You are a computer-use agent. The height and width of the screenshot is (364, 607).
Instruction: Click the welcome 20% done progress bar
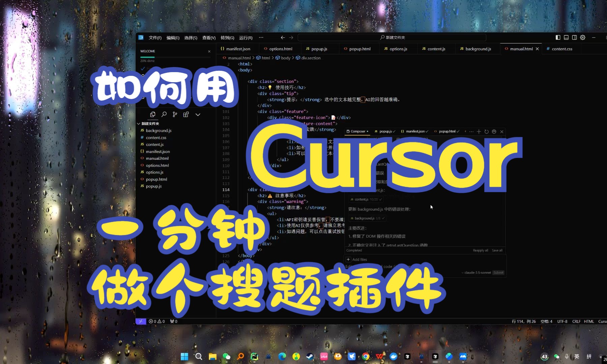click(x=175, y=57)
